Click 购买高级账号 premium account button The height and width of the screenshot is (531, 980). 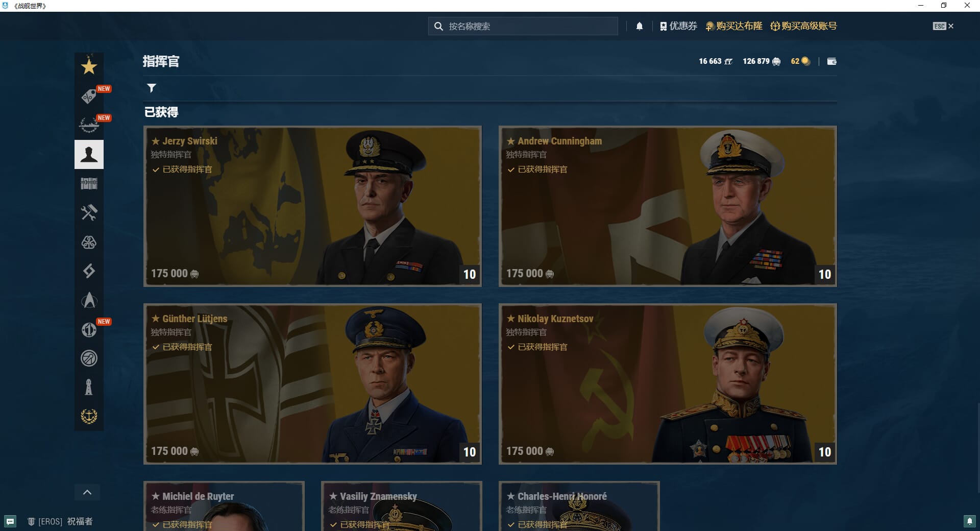point(803,26)
